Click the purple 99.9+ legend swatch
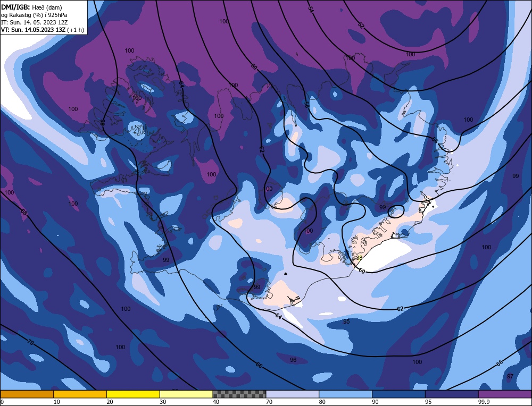532x406 pixels. [x=505, y=394]
